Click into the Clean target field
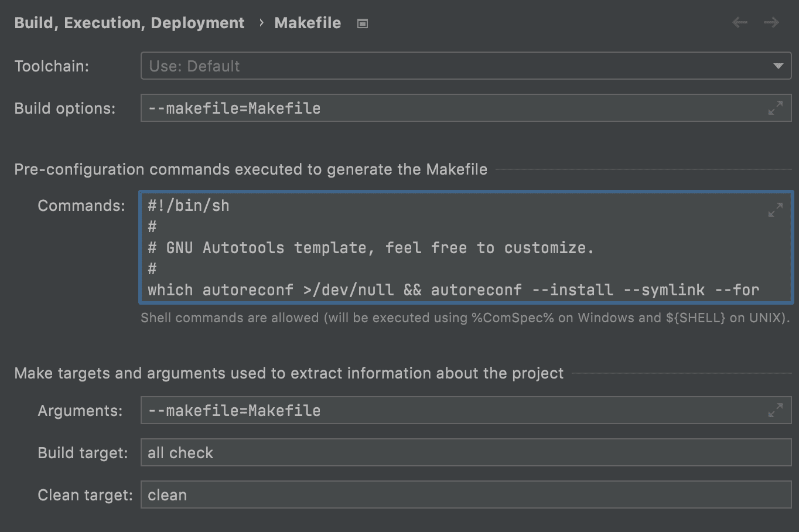799x532 pixels. tap(466, 495)
